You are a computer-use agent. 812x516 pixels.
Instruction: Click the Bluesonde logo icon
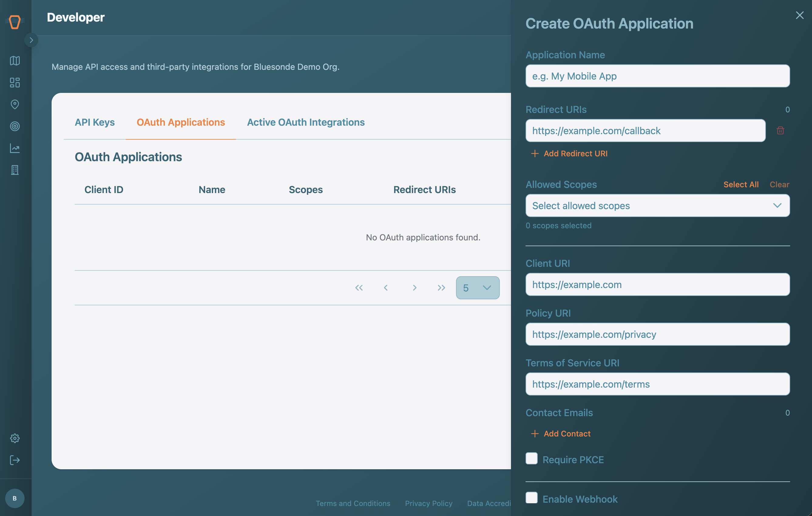pyautogui.click(x=15, y=22)
